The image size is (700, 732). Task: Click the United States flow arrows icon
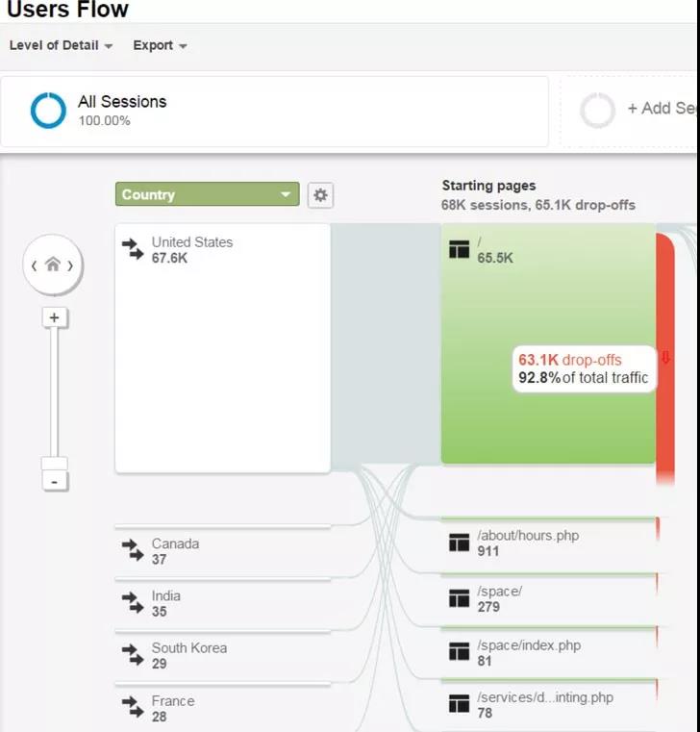click(x=133, y=249)
